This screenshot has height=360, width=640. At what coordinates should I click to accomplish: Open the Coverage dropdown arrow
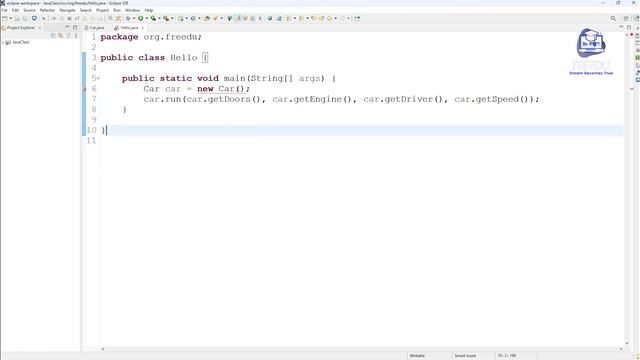[159, 18]
